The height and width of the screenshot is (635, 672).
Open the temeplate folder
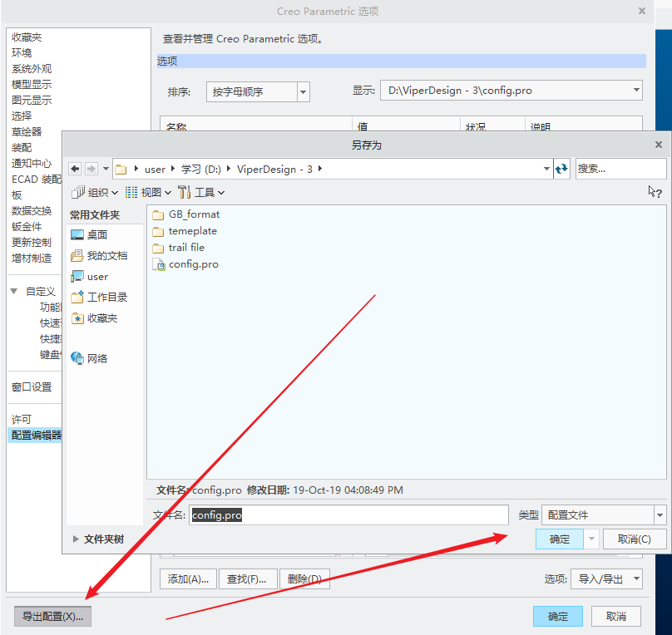coord(185,231)
